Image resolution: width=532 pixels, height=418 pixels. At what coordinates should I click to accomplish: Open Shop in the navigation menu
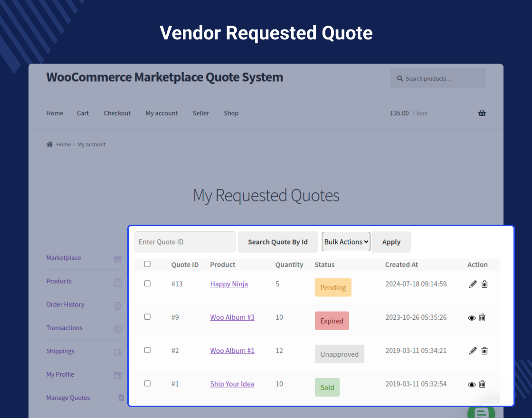pos(231,113)
